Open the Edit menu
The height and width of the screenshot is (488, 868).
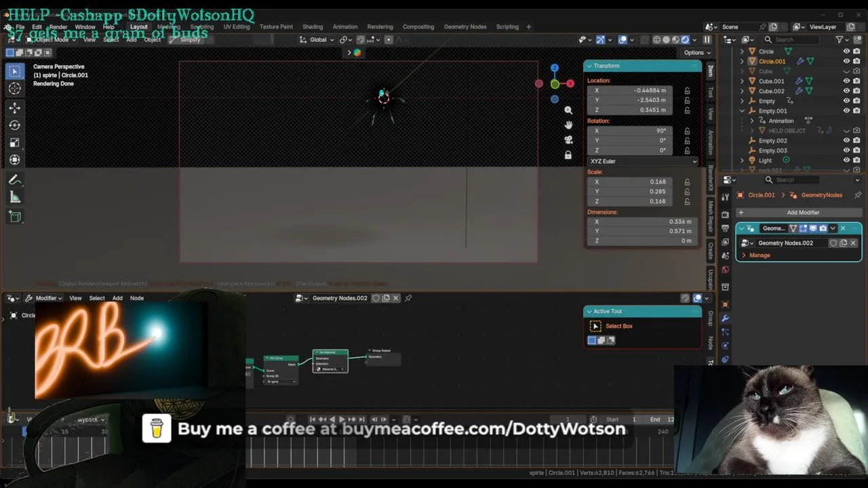point(37,27)
